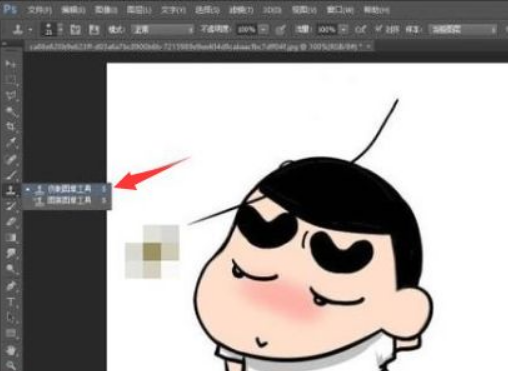Click the flow 100% value field
This screenshot has width=508, height=371.
(x=327, y=30)
